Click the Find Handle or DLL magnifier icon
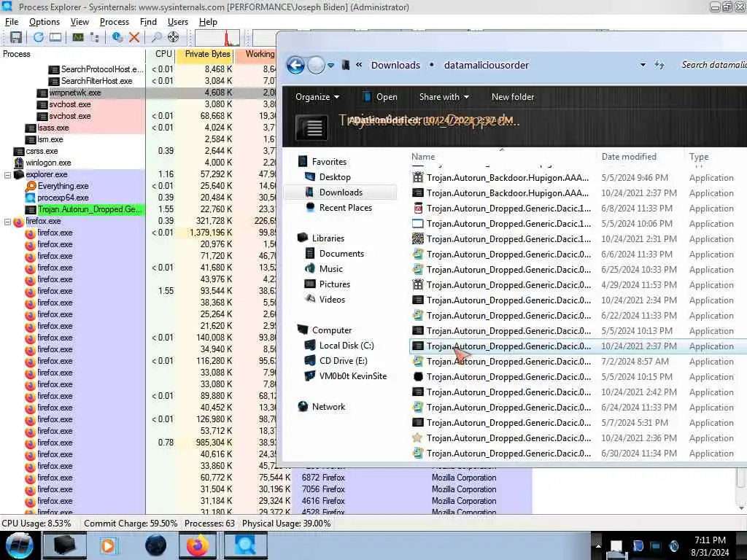The width and height of the screenshot is (747, 560). (x=156, y=37)
